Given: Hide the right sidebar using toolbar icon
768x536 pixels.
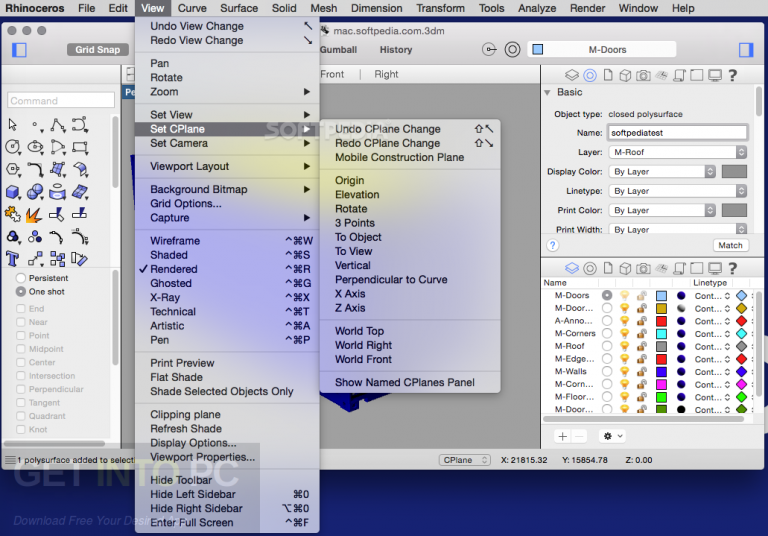Looking at the screenshot, I should [746, 49].
